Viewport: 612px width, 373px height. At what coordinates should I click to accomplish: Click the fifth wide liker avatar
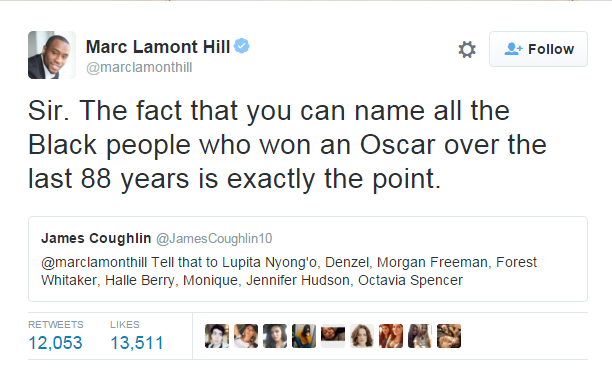[x=333, y=336]
